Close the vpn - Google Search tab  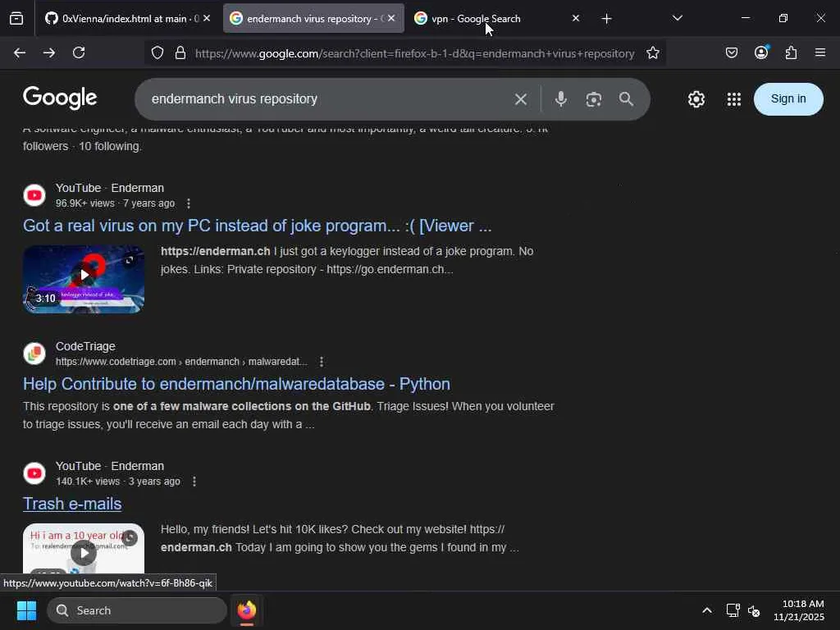(576, 18)
